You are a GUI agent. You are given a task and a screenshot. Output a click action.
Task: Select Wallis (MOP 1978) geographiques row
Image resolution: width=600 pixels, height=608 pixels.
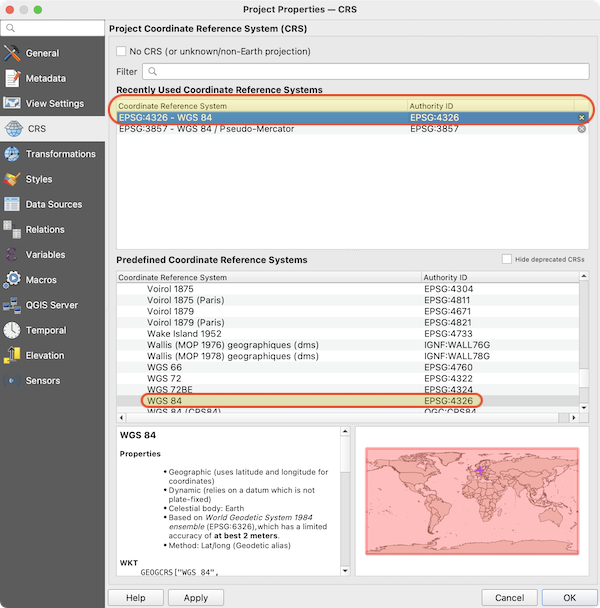tap(348, 356)
